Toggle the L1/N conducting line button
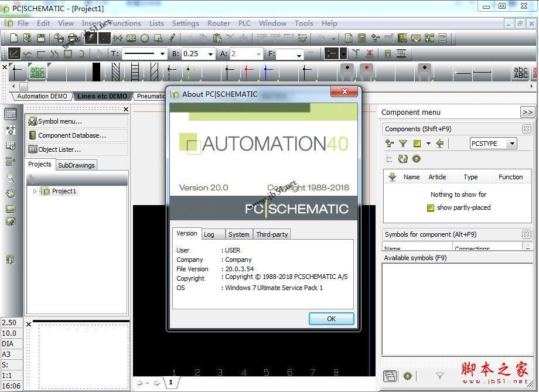 click(x=401, y=54)
